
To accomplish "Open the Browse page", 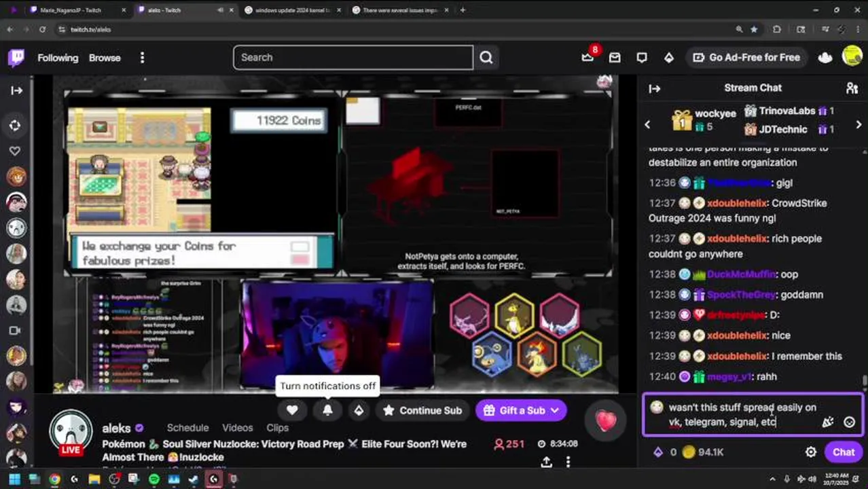I will click(x=105, y=58).
